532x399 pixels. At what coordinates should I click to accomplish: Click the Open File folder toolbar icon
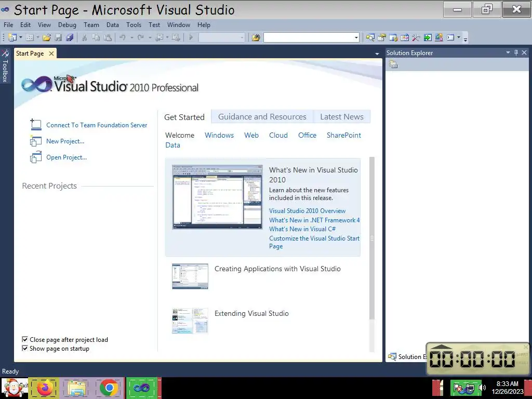coord(47,37)
